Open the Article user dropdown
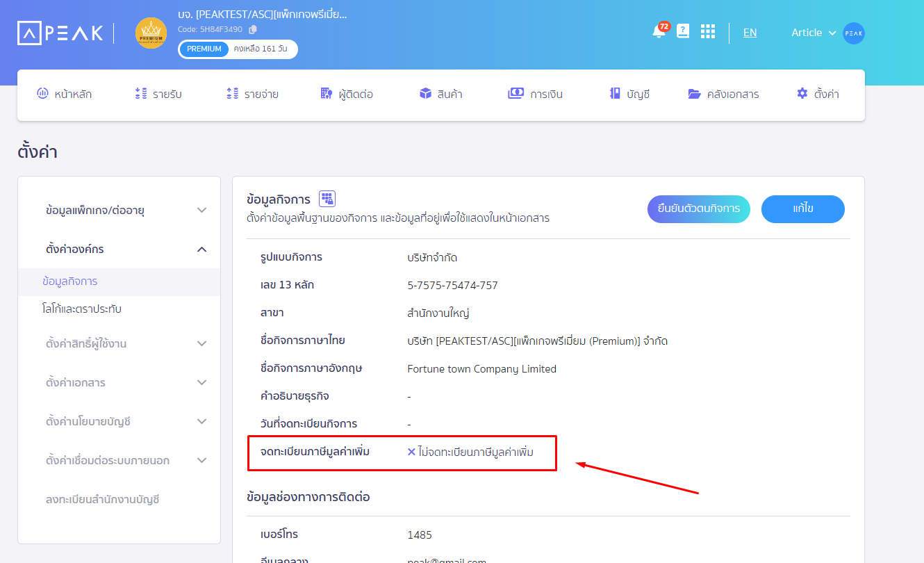The width and height of the screenshot is (924, 563). click(813, 33)
